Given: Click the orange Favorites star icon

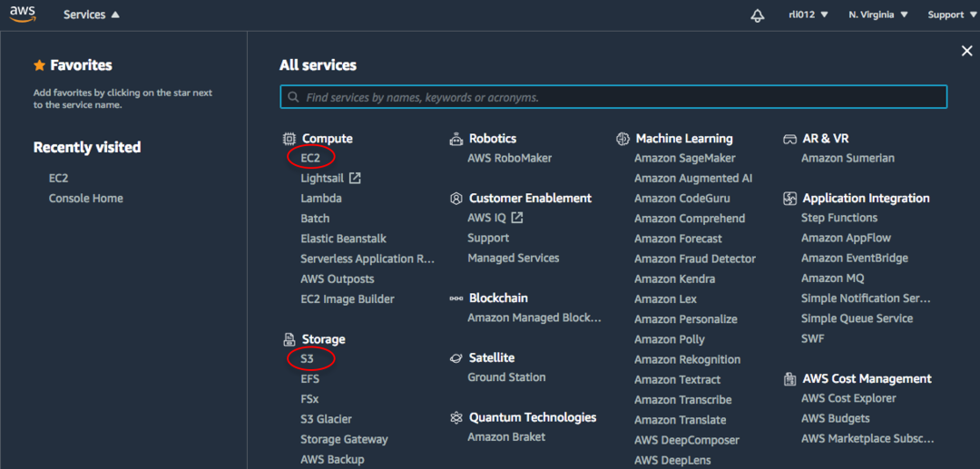Looking at the screenshot, I should click(39, 65).
